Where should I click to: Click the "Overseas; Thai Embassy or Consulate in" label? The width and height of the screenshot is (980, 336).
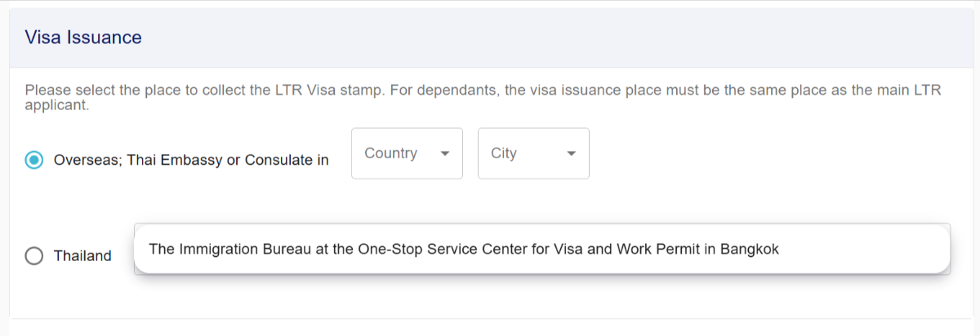pos(191,161)
